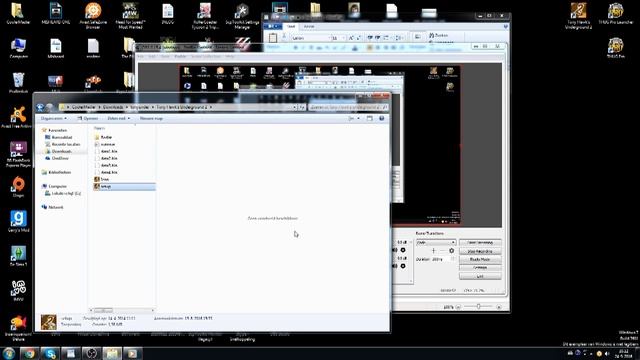Open the Prullenbak recycle bin icon
This screenshot has height=360, width=640.
coord(18,83)
